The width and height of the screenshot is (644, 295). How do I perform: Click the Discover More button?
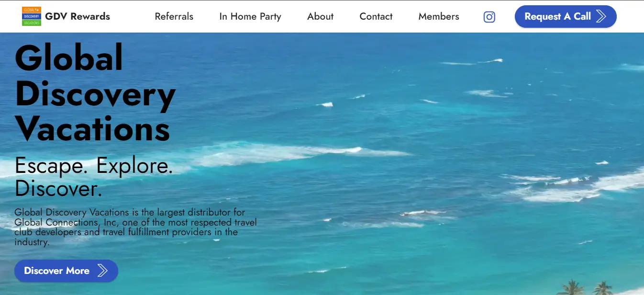[x=66, y=271]
